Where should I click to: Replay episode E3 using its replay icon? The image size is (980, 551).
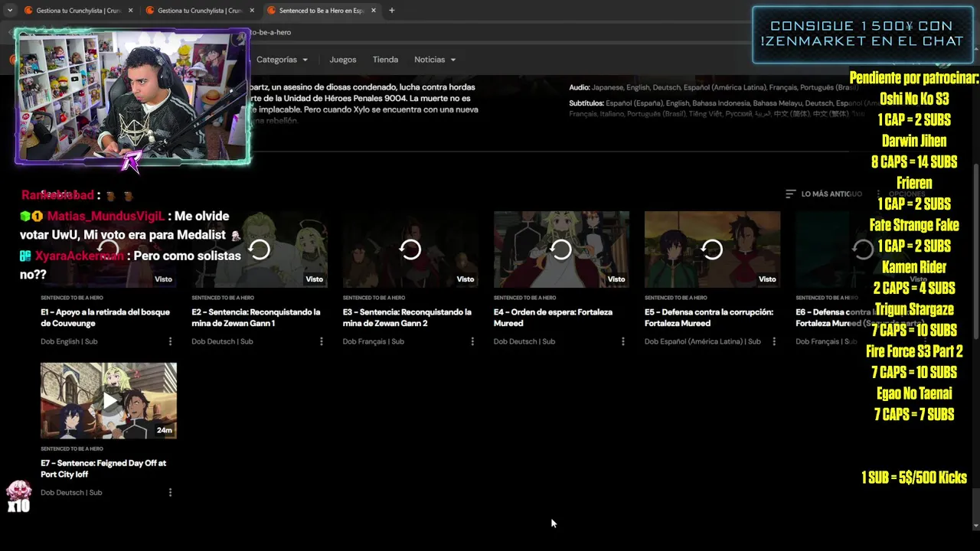(x=410, y=249)
